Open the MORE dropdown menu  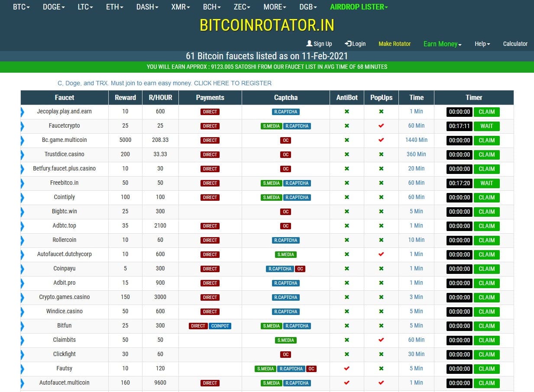(275, 7)
